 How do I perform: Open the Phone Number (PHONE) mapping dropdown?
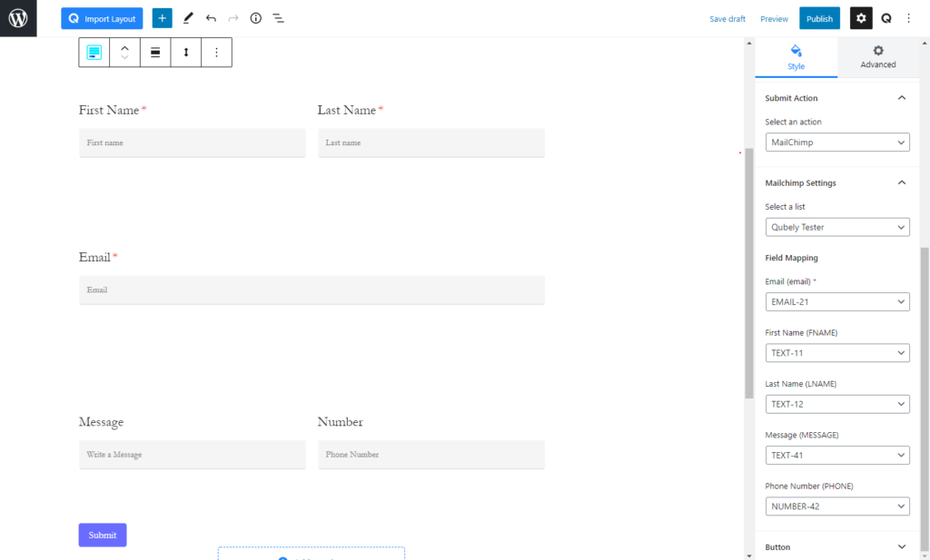[x=836, y=506]
